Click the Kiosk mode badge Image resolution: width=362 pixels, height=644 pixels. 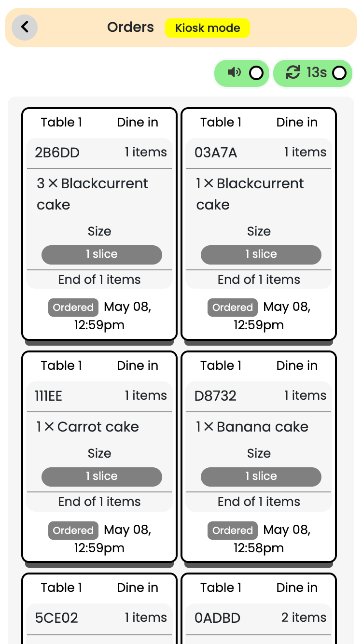point(208,28)
